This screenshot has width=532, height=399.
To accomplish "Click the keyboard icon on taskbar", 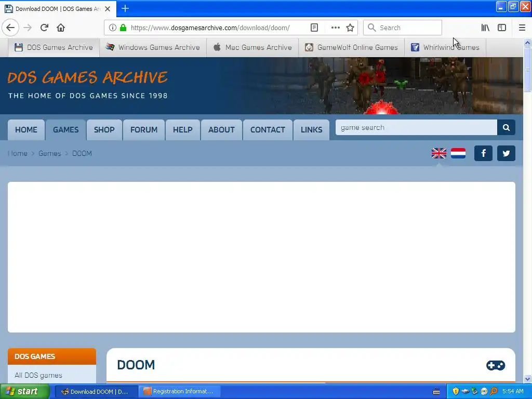I will point(436,392).
